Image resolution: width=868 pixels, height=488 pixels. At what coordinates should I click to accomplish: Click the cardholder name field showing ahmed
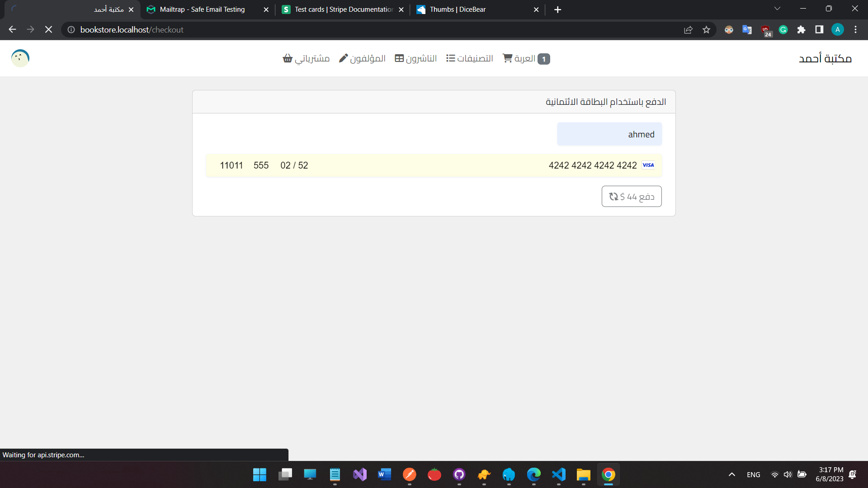tap(609, 134)
